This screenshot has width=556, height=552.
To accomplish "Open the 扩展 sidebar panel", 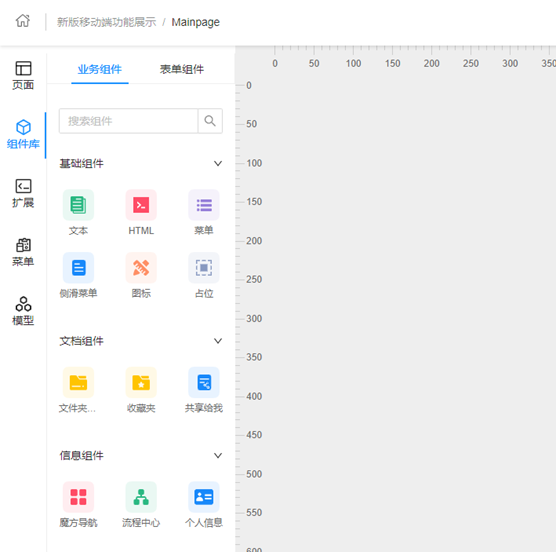I will (23, 193).
